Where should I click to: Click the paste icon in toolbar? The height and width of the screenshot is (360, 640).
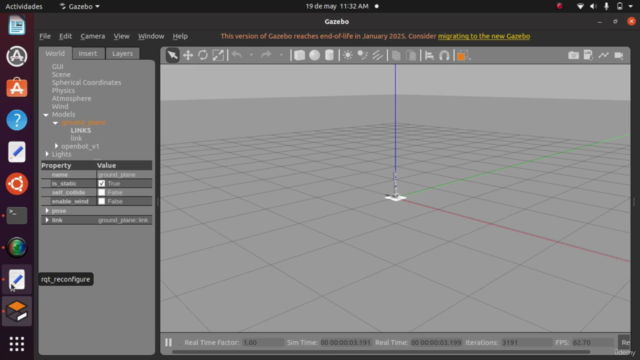[x=411, y=55]
